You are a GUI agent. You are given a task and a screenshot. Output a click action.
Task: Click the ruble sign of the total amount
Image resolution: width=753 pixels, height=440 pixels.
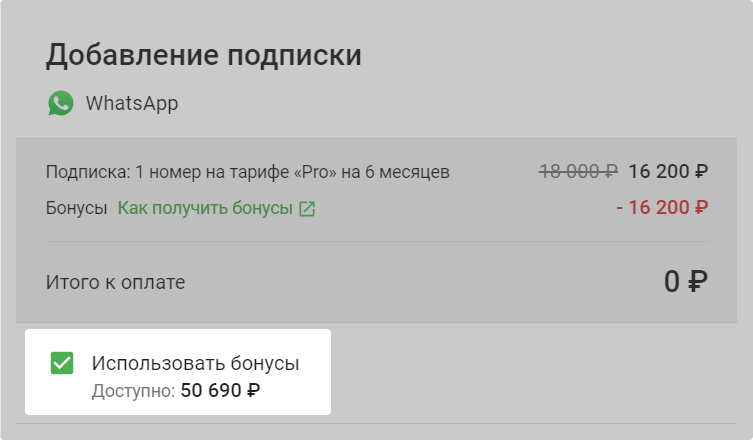tap(698, 283)
